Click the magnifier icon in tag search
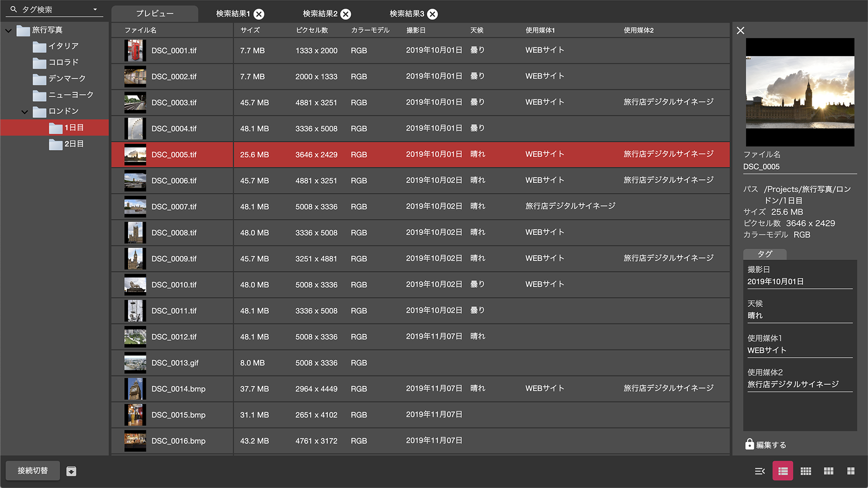 click(x=13, y=9)
